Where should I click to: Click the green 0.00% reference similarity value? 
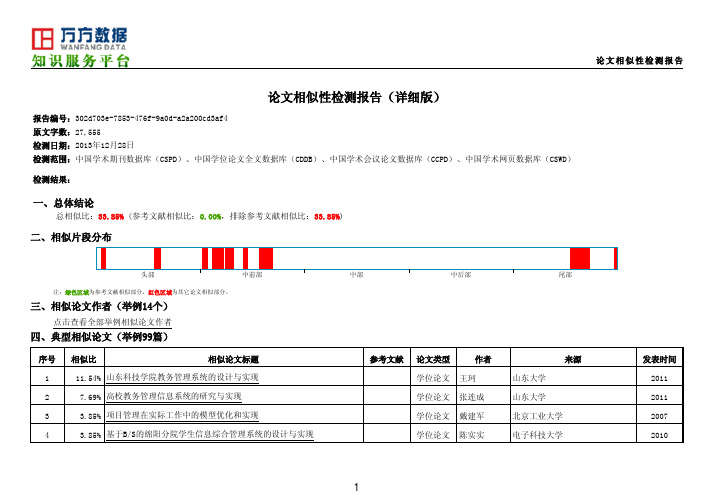pyautogui.click(x=211, y=217)
